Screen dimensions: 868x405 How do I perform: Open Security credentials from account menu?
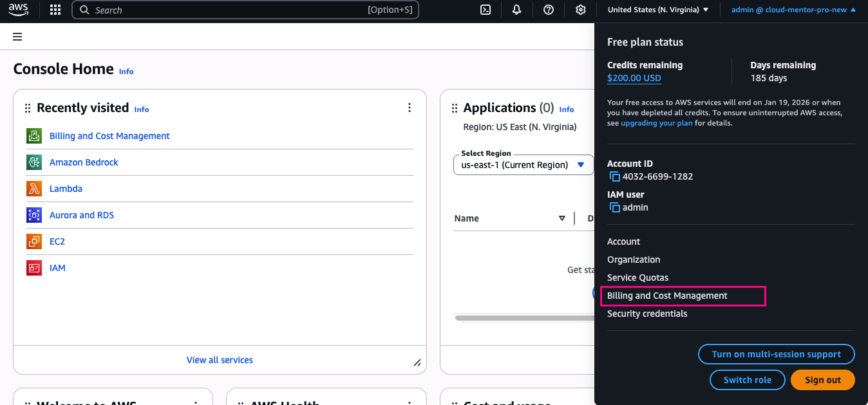click(x=647, y=314)
